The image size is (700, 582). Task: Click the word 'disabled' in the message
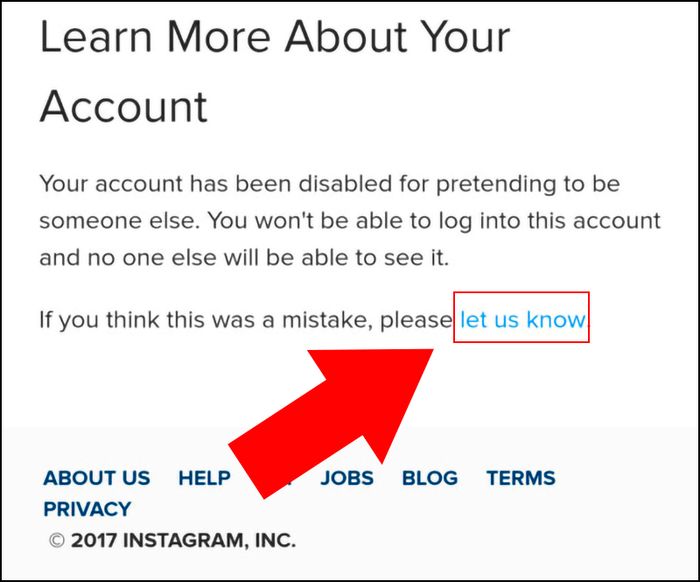tap(345, 183)
